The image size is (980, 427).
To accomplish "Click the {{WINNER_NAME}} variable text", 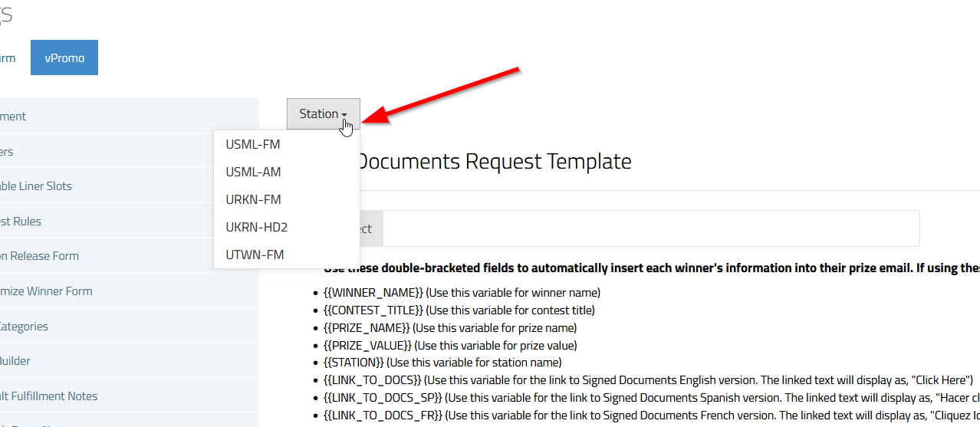I will pyautogui.click(x=373, y=293).
